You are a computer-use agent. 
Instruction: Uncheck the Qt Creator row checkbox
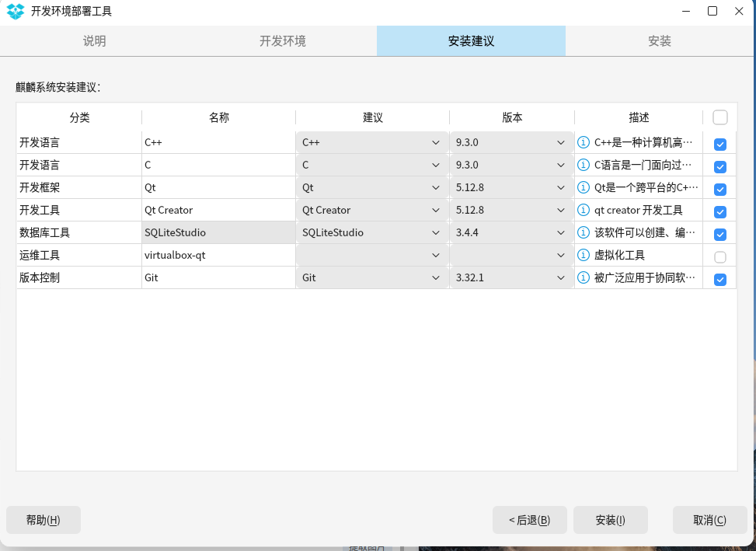719,211
